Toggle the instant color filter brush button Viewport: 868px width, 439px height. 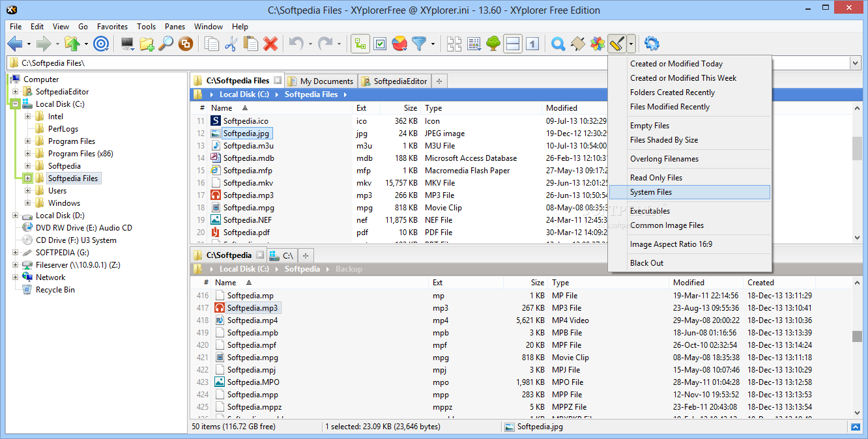point(617,44)
